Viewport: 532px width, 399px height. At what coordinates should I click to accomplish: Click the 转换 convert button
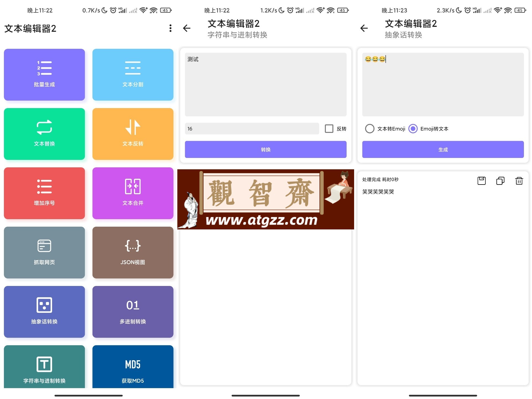click(265, 149)
